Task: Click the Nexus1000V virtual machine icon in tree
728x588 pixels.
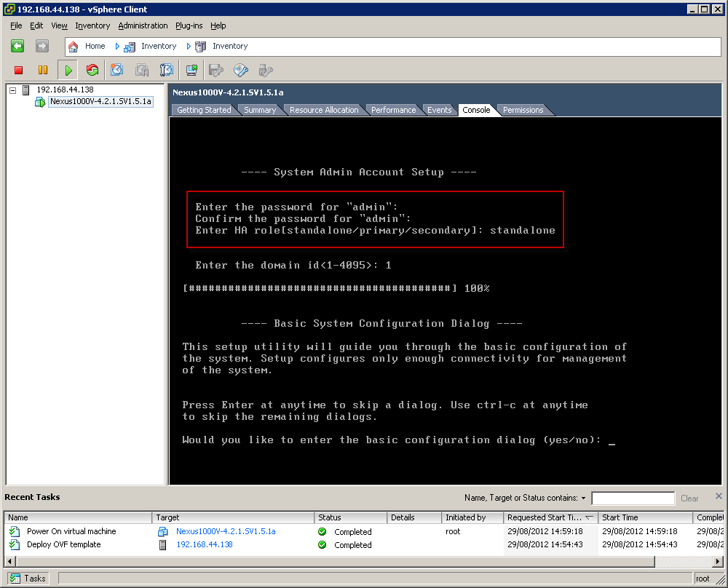Action: [x=40, y=102]
